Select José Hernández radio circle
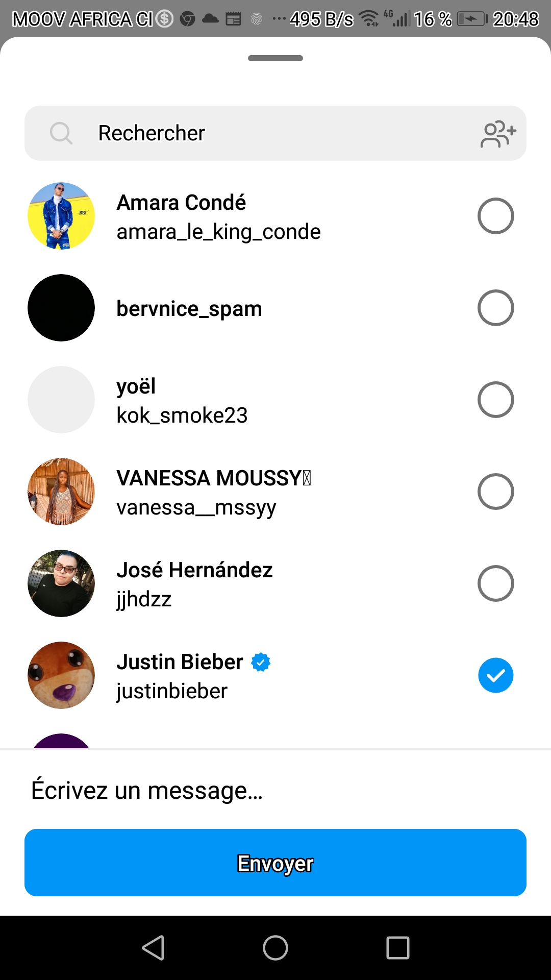This screenshot has height=980, width=551. pyautogui.click(x=495, y=583)
